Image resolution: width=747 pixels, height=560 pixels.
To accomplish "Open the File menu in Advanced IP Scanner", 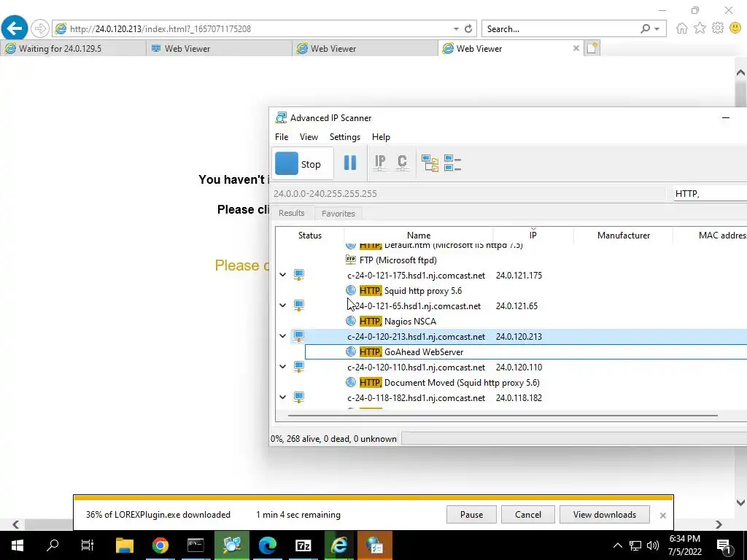I will click(282, 136).
